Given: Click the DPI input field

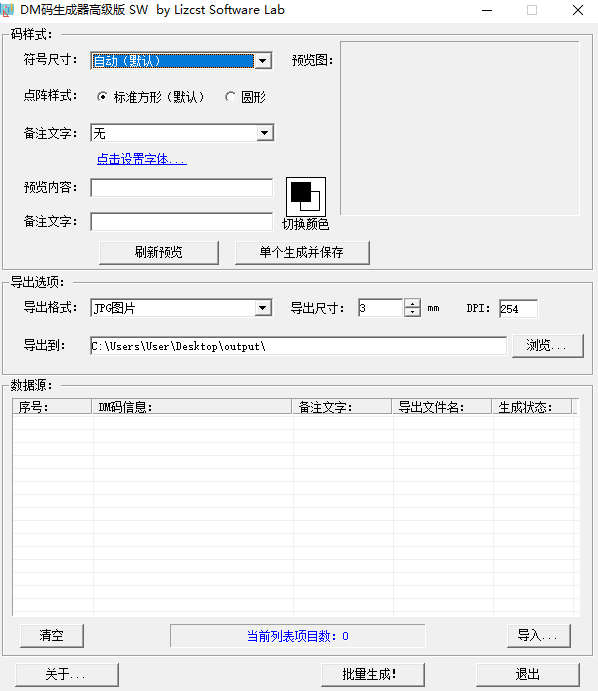Looking at the screenshot, I should tap(518, 308).
